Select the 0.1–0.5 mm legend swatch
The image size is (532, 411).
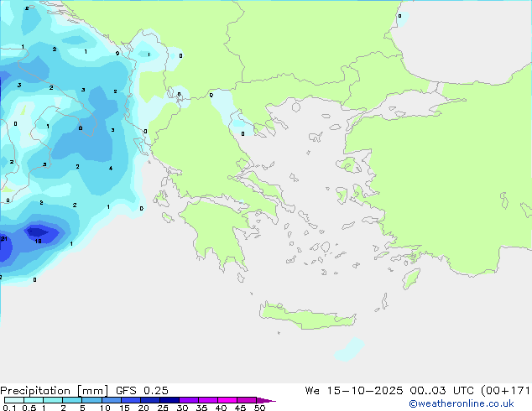coord(14,400)
